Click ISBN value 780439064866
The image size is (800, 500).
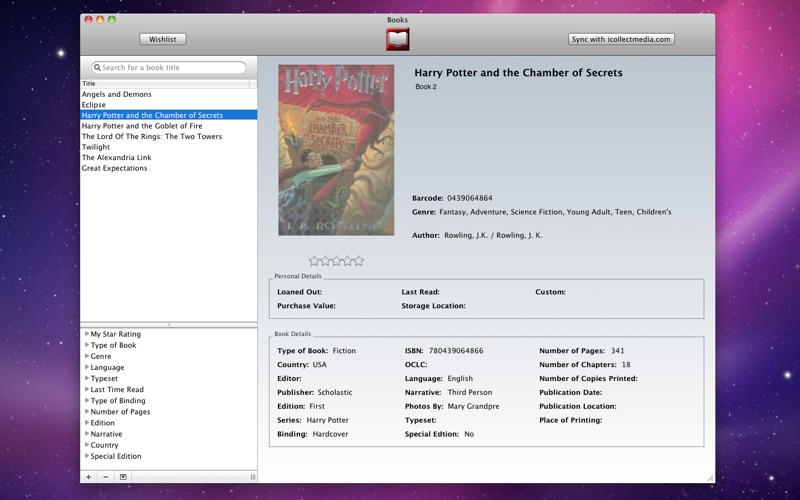(x=456, y=351)
